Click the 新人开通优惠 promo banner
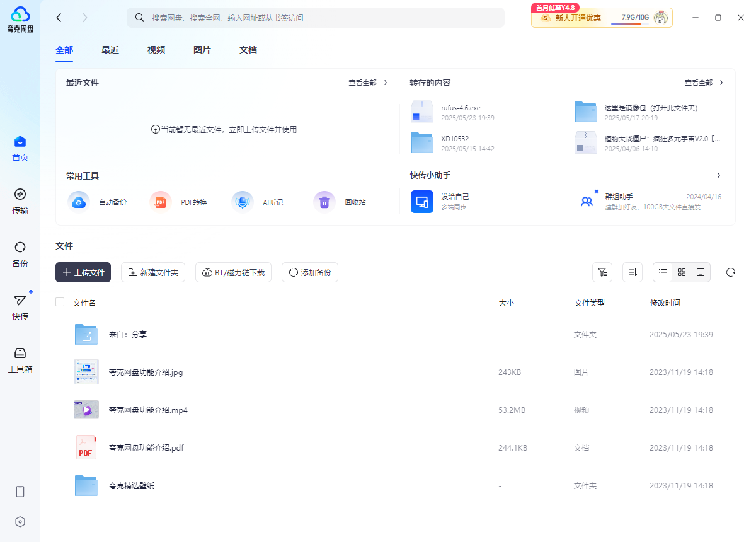756x542 pixels. tap(570, 18)
